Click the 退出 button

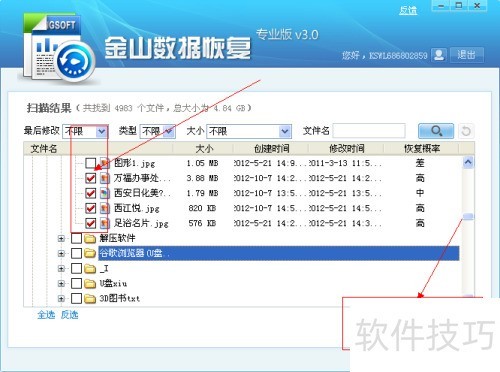click(466, 55)
